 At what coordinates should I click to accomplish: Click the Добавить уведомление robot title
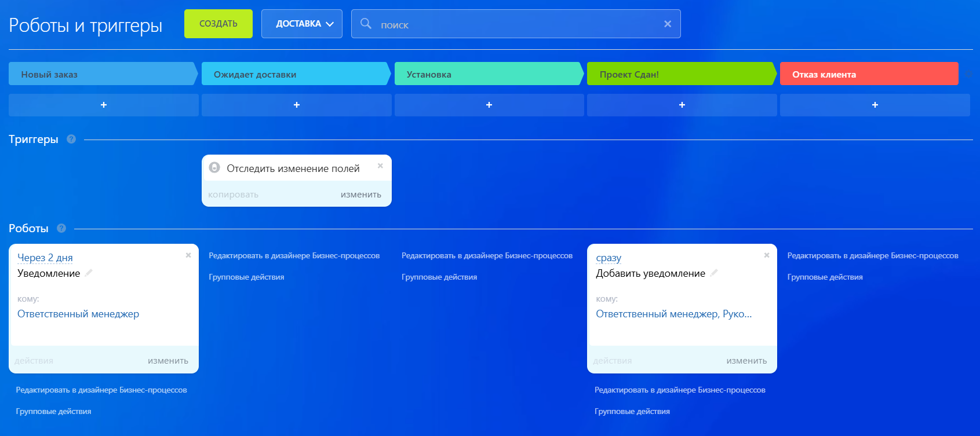point(651,273)
